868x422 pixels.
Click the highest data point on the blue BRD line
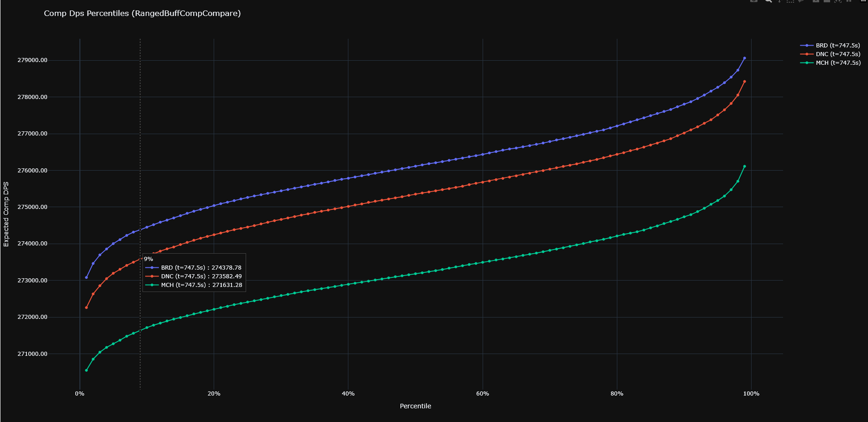[745, 58]
